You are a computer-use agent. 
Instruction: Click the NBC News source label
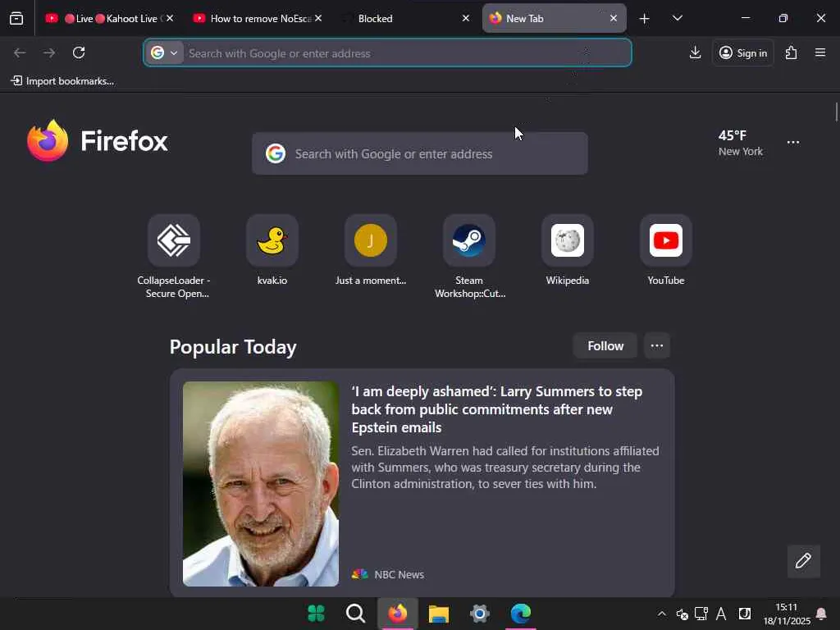coord(399,575)
